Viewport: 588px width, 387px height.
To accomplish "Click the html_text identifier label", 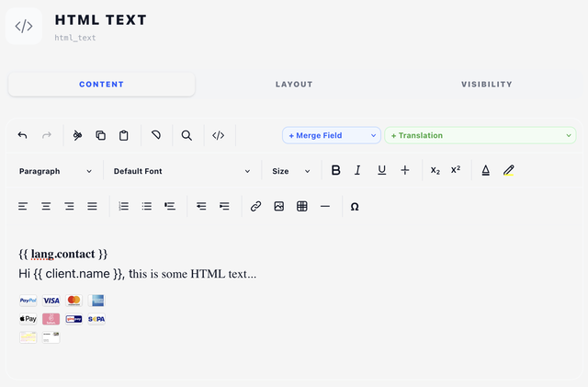I will (75, 38).
